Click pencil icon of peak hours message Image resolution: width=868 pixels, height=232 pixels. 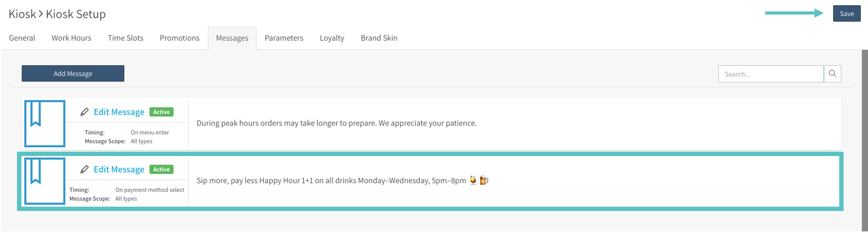[84, 112]
